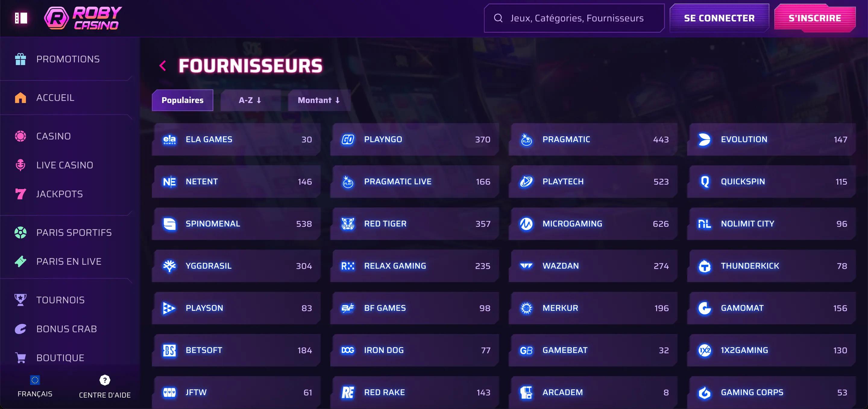Screen dimensions: 868x409
Task: Sort providers by Montant
Action: (319, 100)
